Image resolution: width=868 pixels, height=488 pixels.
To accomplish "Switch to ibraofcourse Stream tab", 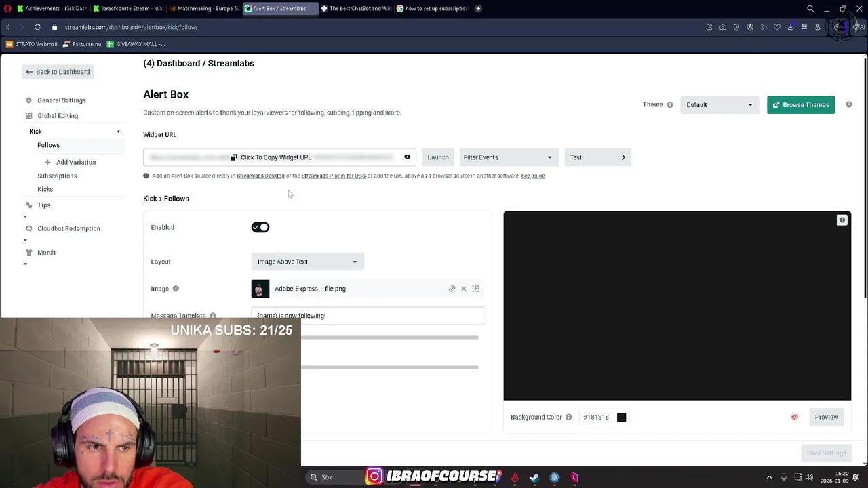I will (x=127, y=9).
